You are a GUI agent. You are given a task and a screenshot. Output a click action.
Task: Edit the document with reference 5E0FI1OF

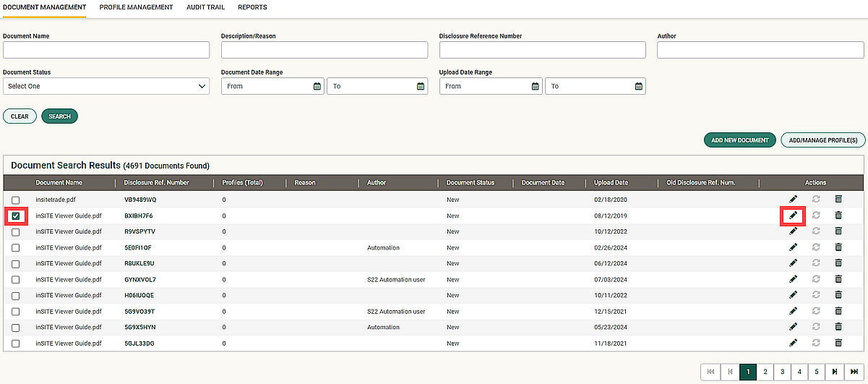tap(793, 247)
